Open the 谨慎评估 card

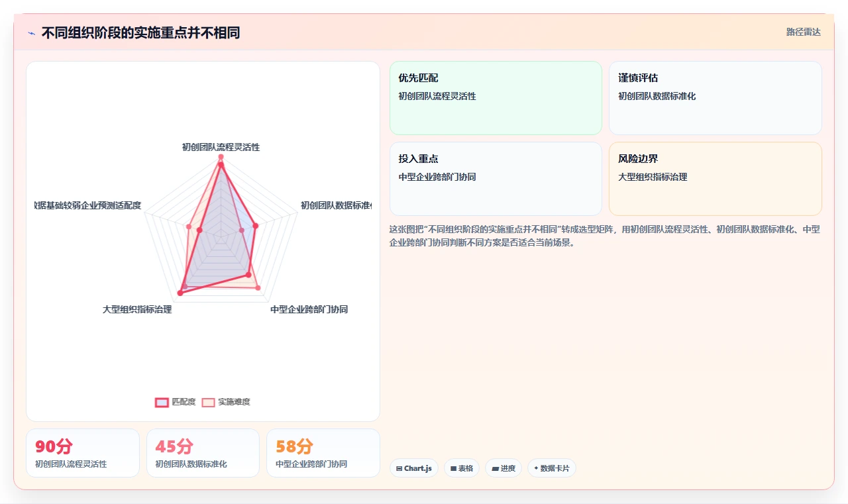pos(715,98)
